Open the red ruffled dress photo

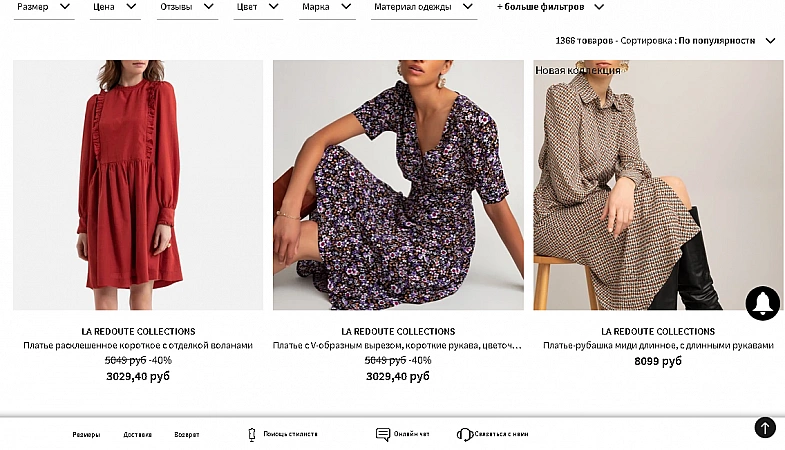(x=138, y=185)
